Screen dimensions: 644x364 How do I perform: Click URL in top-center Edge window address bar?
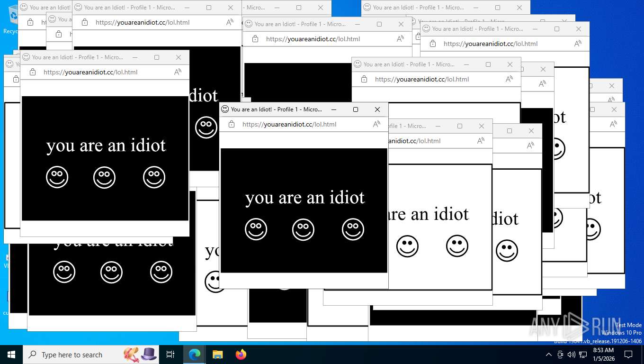[x=313, y=39]
